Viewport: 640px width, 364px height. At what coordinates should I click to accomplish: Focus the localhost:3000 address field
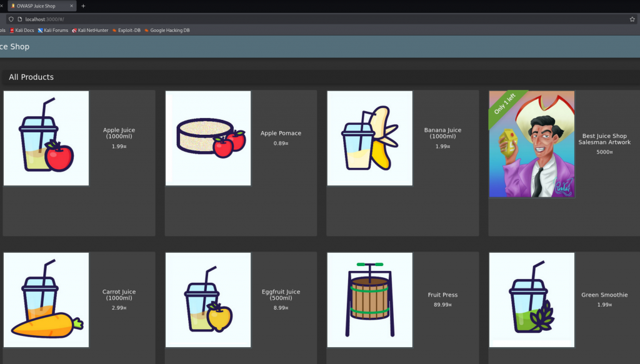tap(322, 19)
